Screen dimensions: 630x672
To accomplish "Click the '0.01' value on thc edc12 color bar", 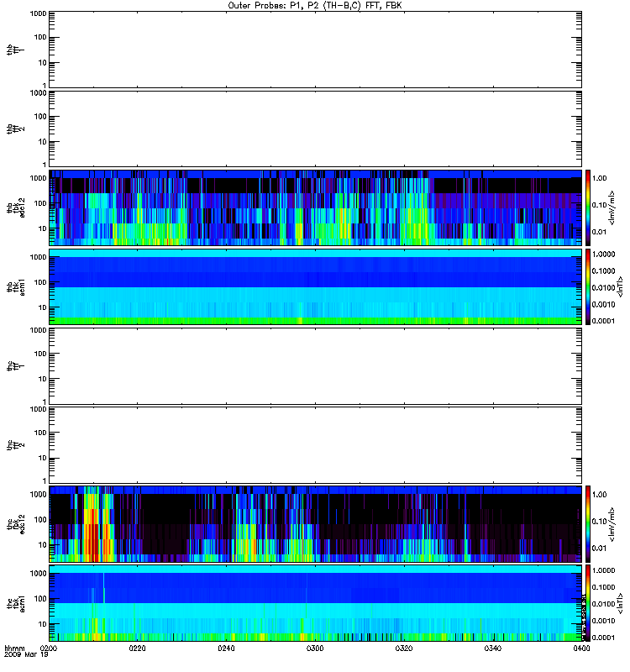I will (599, 549).
